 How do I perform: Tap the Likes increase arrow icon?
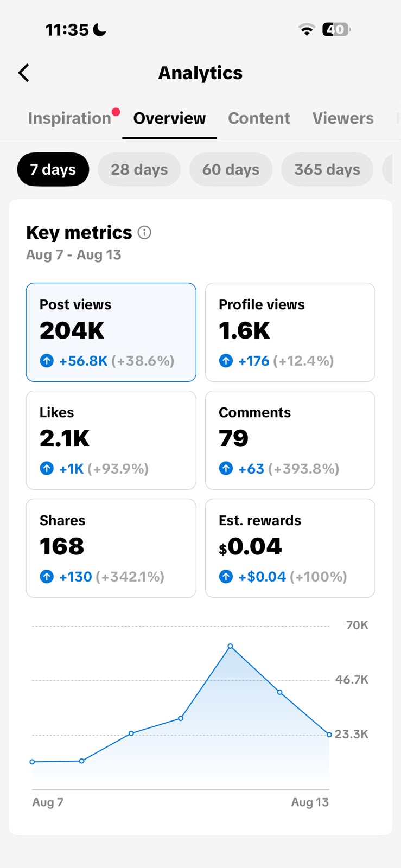click(47, 468)
